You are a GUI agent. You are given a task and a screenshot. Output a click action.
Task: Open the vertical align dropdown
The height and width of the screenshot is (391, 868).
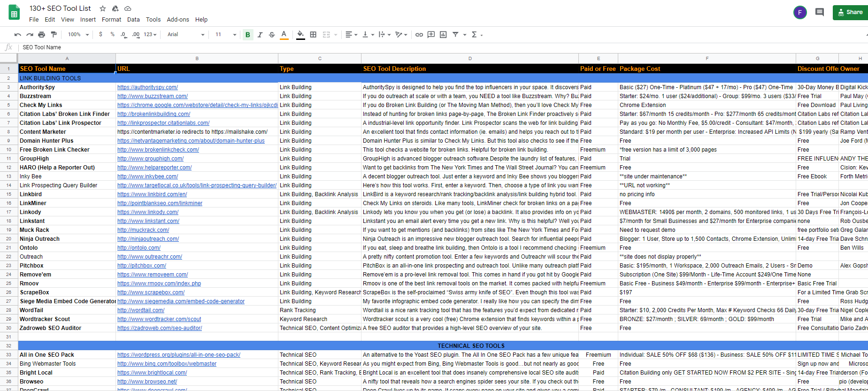368,35
